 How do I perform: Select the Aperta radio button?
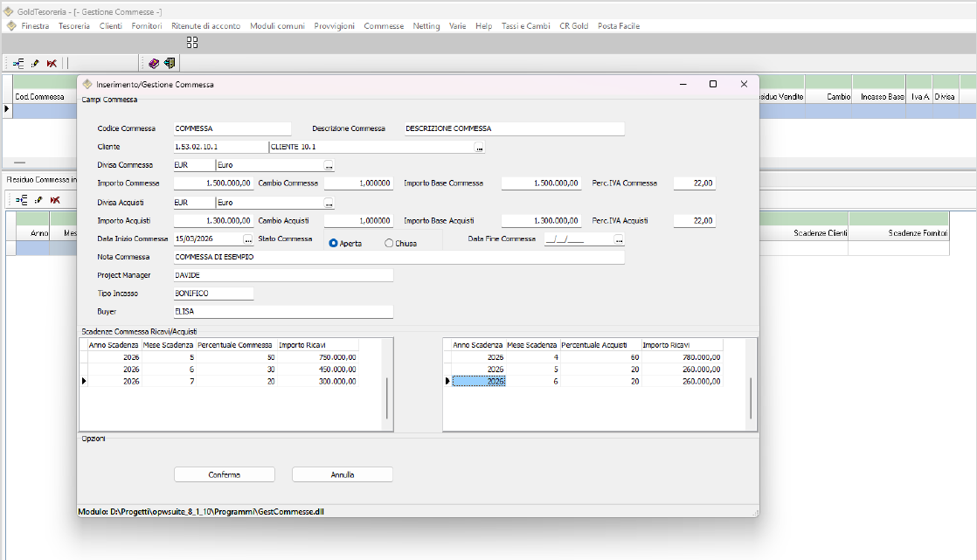tap(334, 244)
